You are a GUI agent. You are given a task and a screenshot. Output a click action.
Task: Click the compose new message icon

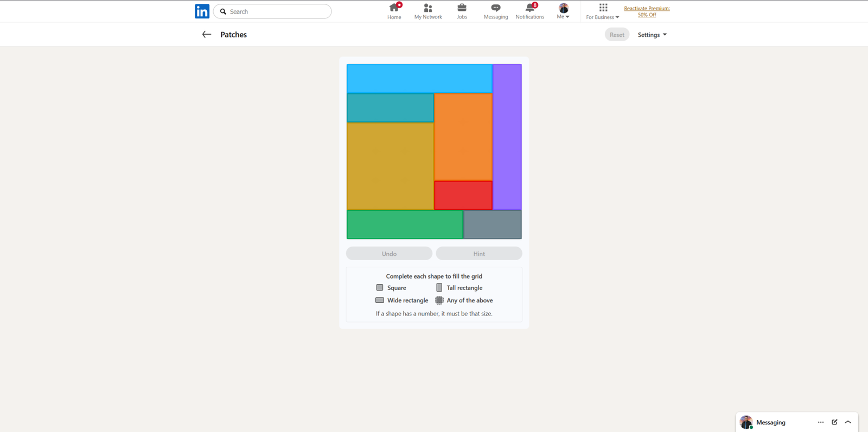[x=834, y=422]
